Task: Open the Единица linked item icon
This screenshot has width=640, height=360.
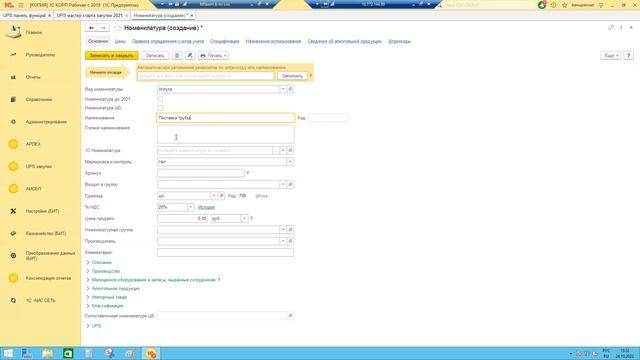Action: [221, 196]
